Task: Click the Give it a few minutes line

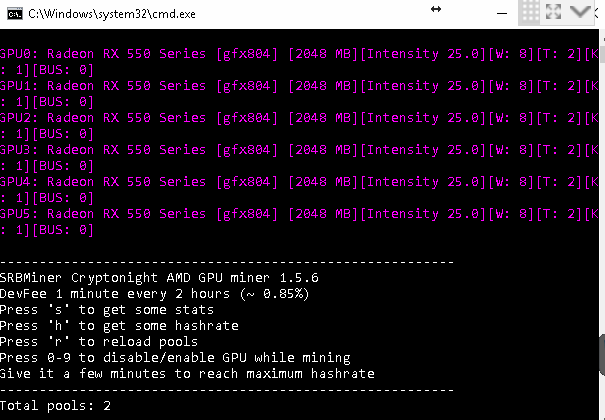Action: 187,374
